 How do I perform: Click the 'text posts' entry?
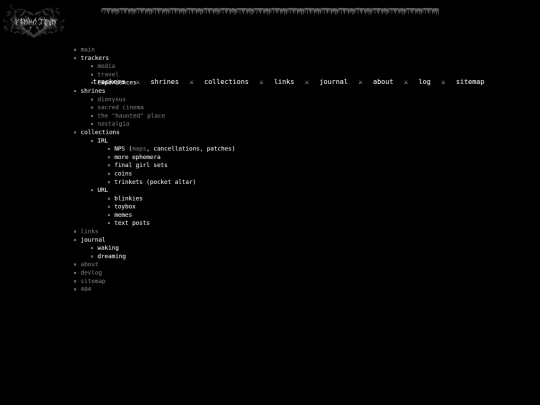132,223
